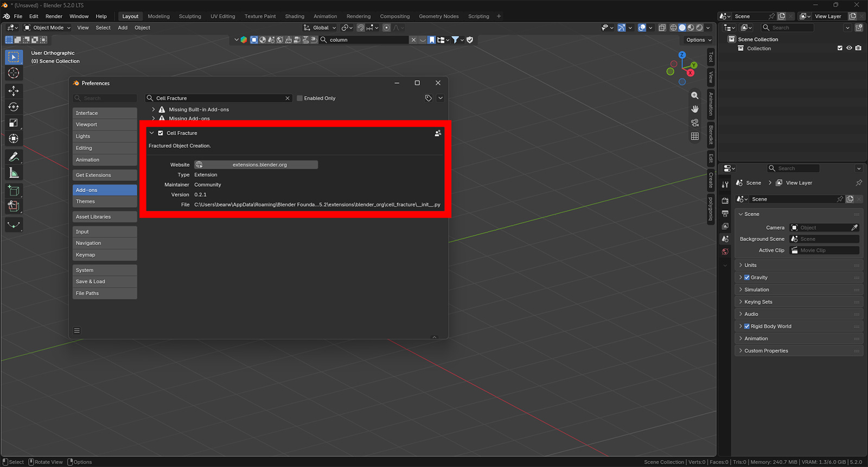868x467 pixels.
Task: Activate the Rotate tool
Action: tap(14, 107)
